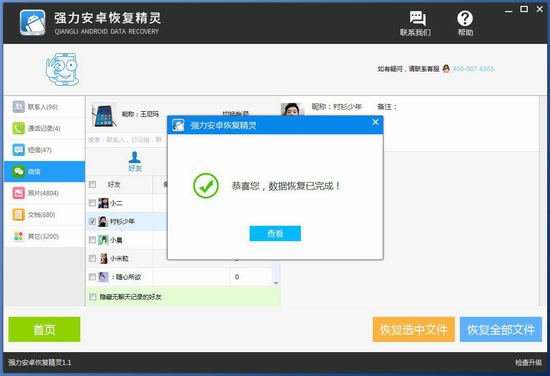Select 短信(47) messages category
Viewport: 550px width, 376px height.
[45, 150]
